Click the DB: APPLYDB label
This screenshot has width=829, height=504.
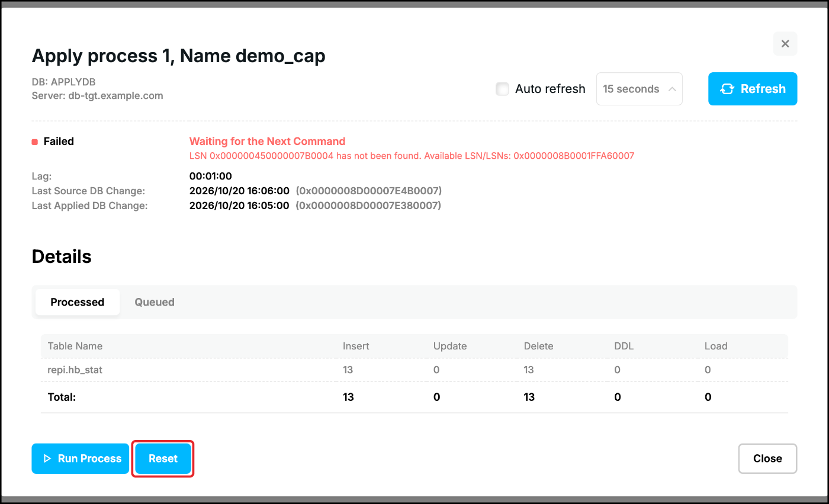(64, 82)
